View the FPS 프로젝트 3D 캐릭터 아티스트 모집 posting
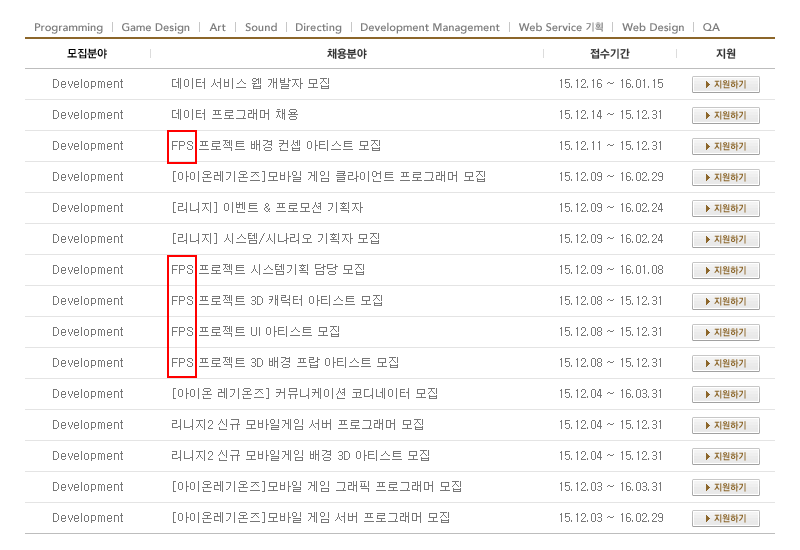 pos(277,301)
